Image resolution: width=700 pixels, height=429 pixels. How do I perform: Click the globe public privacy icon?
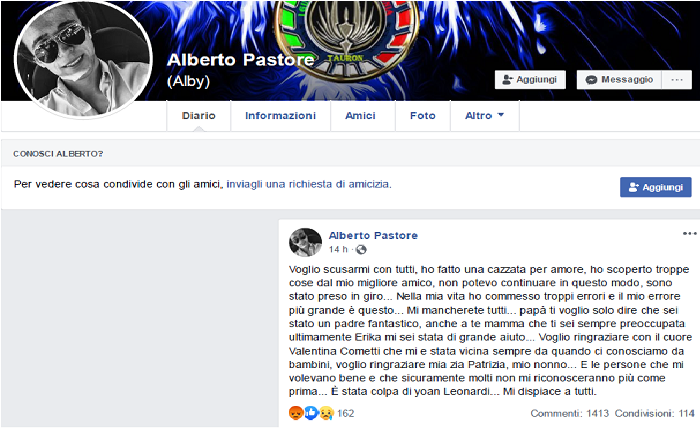[361, 250]
